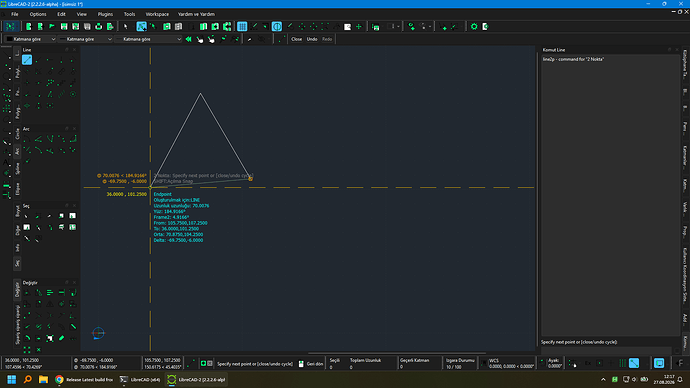Switch to the Spline vertical tab

pyautogui.click(x=18, y=168)
